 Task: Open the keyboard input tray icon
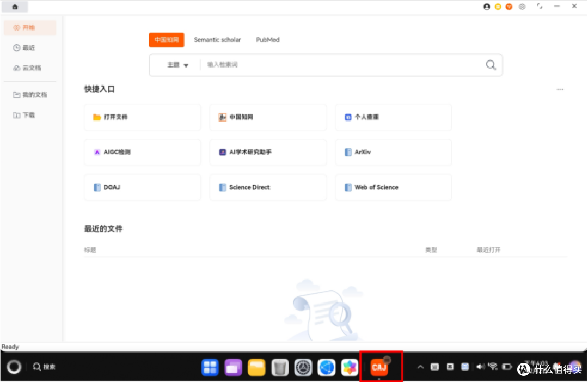[434, 367]
